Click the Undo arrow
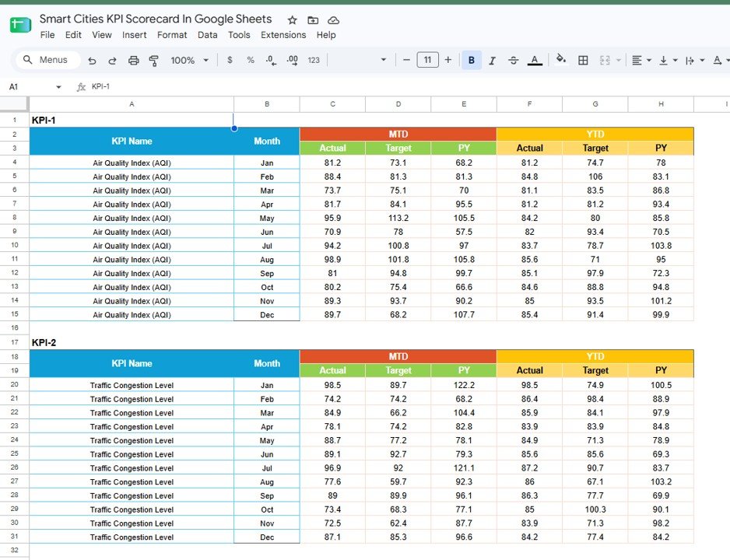730x560 pixels. [x=92, y=61]
